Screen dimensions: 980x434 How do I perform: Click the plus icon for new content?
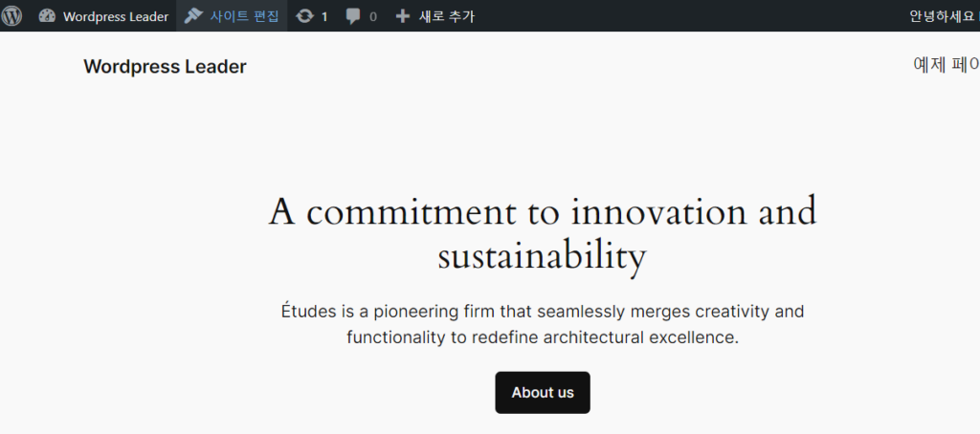click(403, 16)
